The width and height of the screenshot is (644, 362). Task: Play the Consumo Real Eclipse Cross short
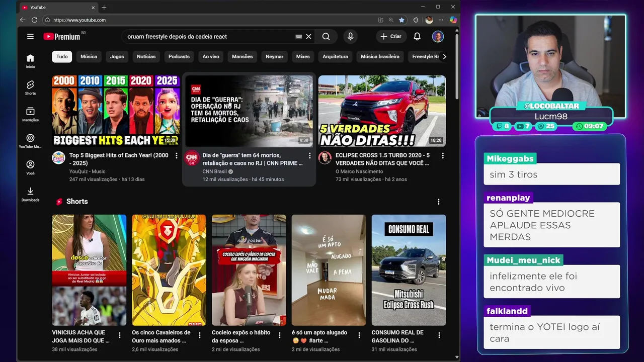pyautogui.click(x=409, y=270)
